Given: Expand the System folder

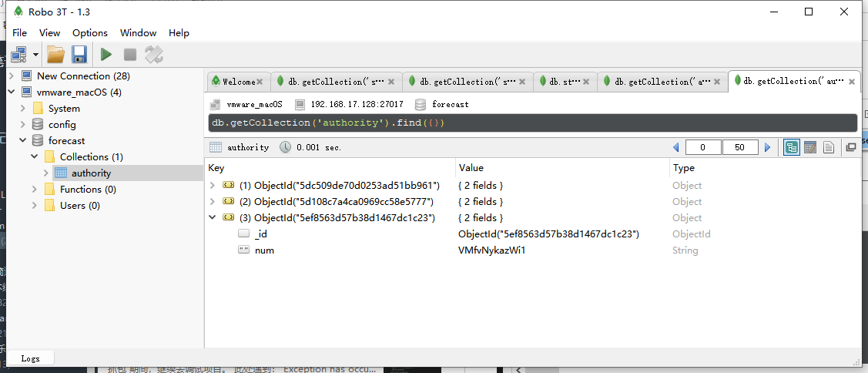Looking at the screenshot, I should (22, 108).
